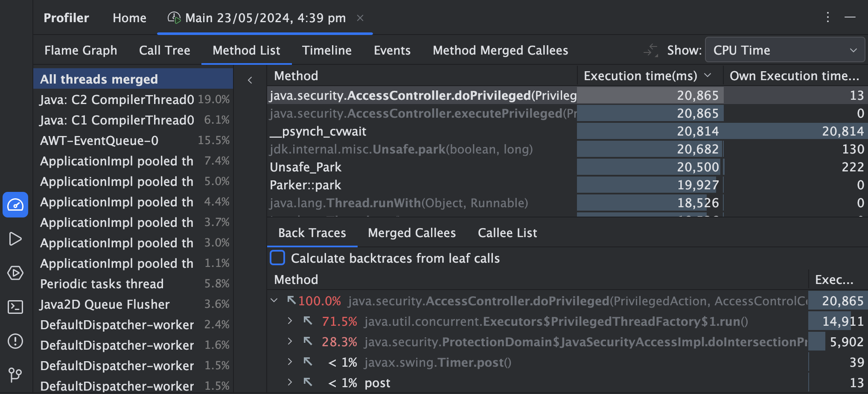Switch to the Timeline tab

327,50
